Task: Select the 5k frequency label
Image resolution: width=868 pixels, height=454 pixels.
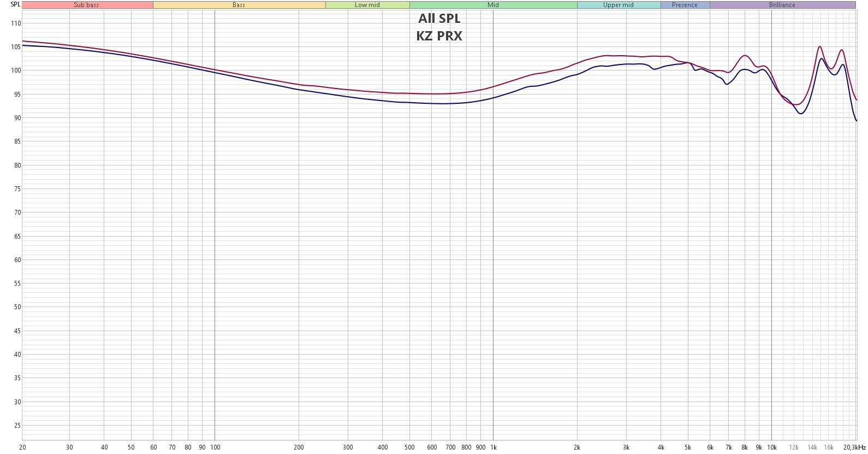Action: [688, 447]
